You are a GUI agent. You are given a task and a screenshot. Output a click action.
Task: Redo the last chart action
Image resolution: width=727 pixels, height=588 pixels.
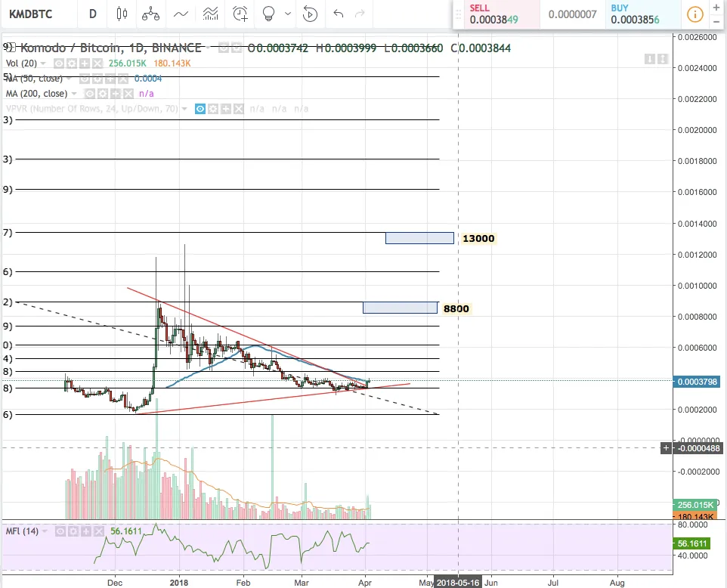click(x=359, y=14)
